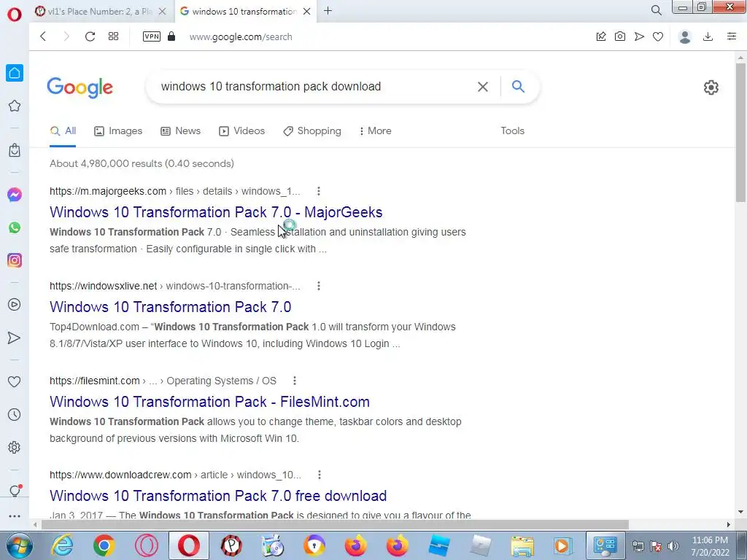Click the vertical page scrollbar thumb
This screenshot has height=560, width=747.
pyautogui.click(x=740, y=133)
